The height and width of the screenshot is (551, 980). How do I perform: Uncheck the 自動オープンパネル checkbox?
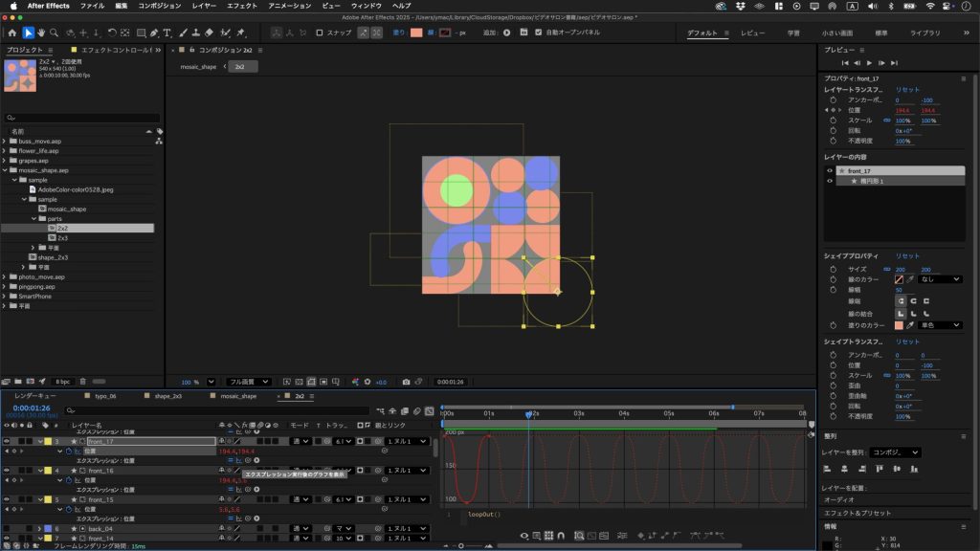pyautogui.click(x=540, y=33)
